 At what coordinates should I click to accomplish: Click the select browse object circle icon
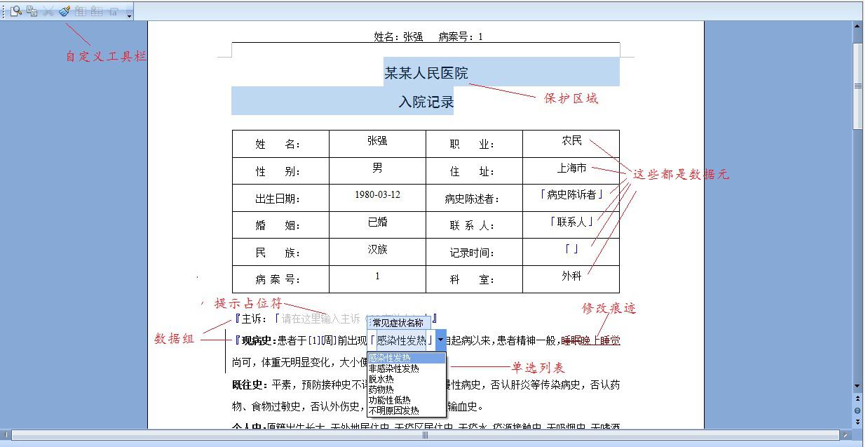click(x=857, y=411)
